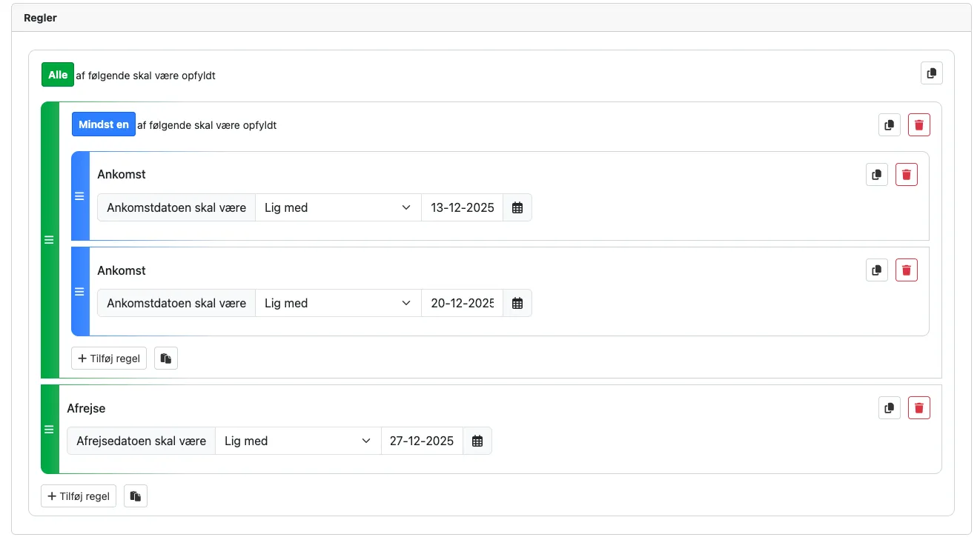Screen dimensions: 980x537
Task: Paste rule at the bottom outer group
Action: pos(135,496)
